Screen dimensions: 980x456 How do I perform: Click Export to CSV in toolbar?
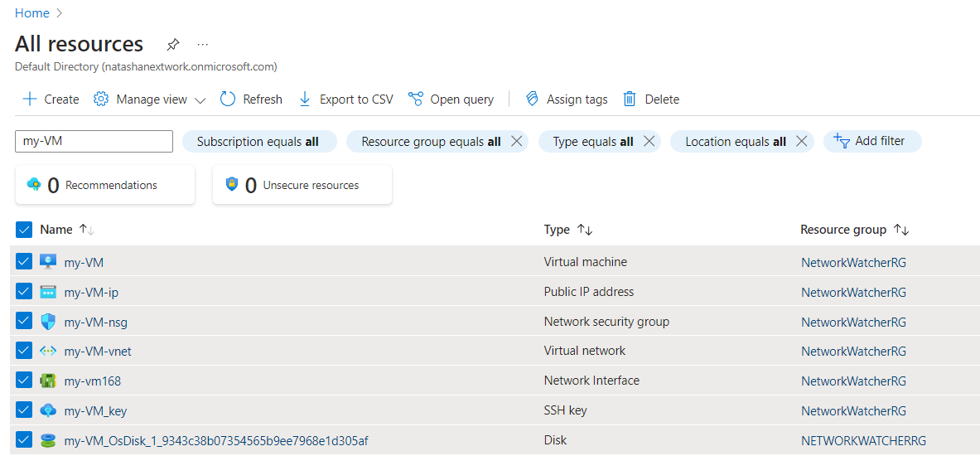[x=345, y=99]
